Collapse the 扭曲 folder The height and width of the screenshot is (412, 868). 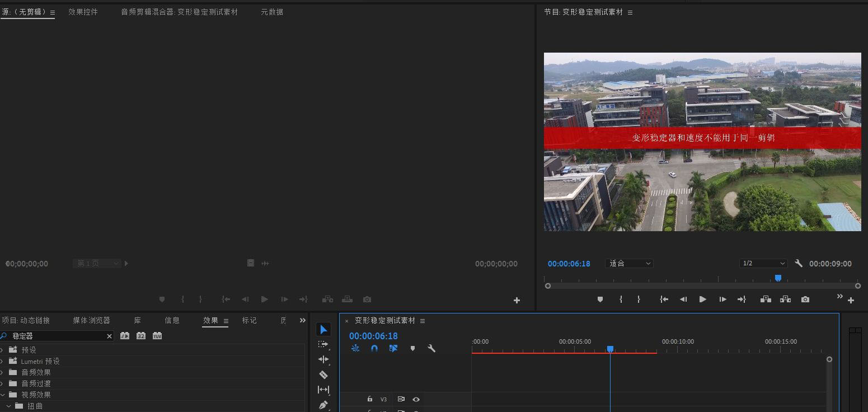(x=8, y=406)
